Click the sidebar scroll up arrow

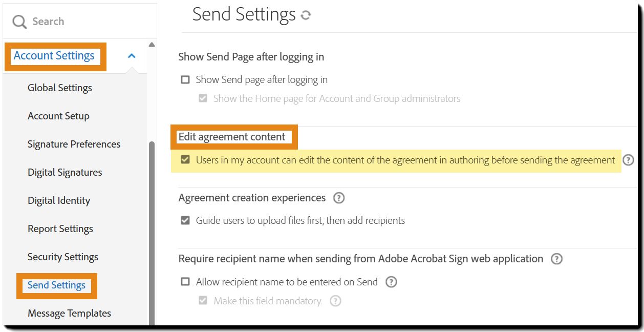point(152,45)
